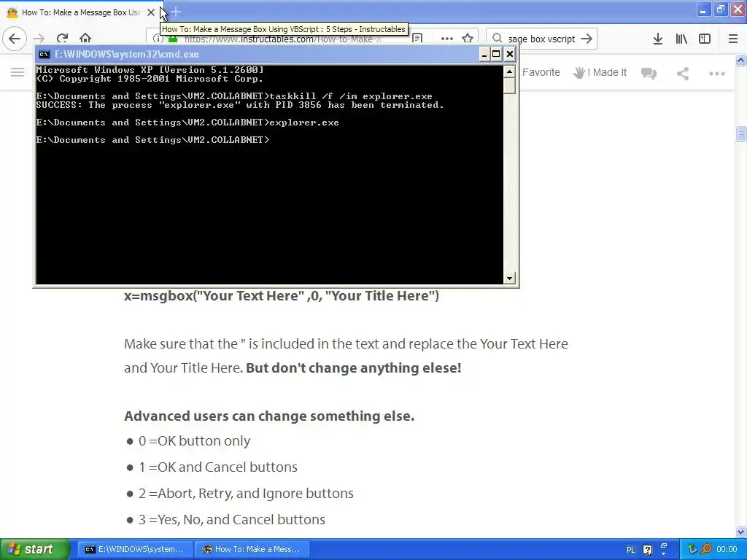Click PL language indicator in taskbar
This screenshot has width=747, height=560.
pos(631,550)
